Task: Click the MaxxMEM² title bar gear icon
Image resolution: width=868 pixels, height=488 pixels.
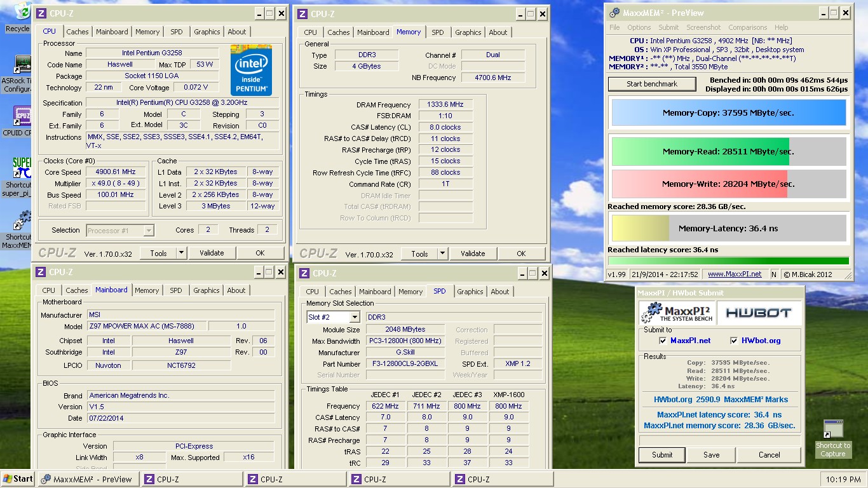Action: tap(614, 12)
